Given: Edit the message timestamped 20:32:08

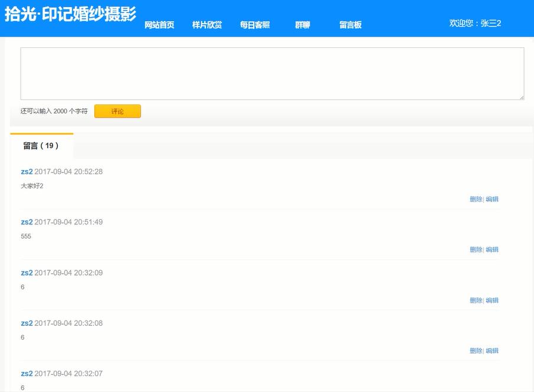Looking at the screenshot, I should coord(492,350).
